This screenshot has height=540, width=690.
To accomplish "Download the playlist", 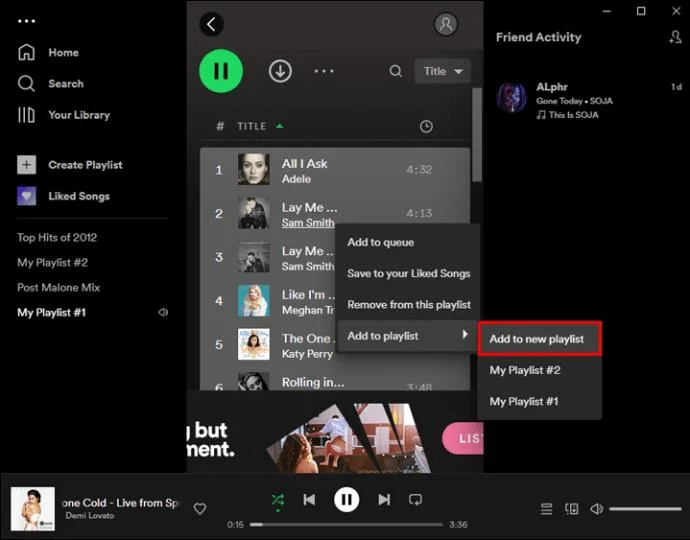I will click(x=280, y=71).
